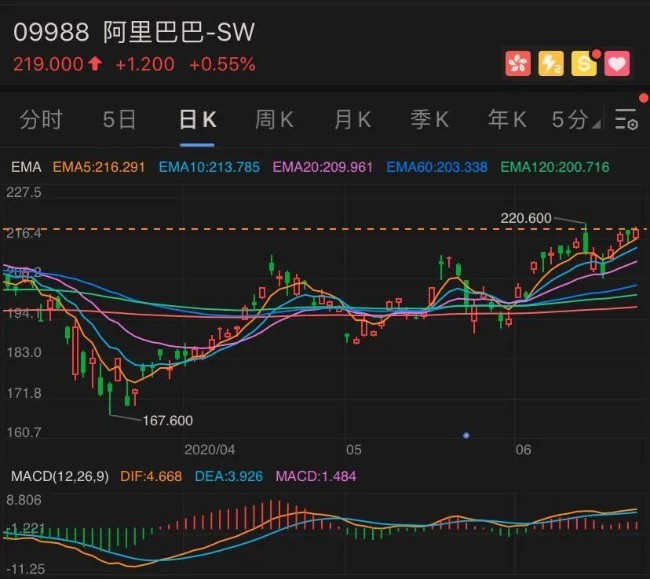
Task: Tap the pink heart favorite icon
Action: 617,63
